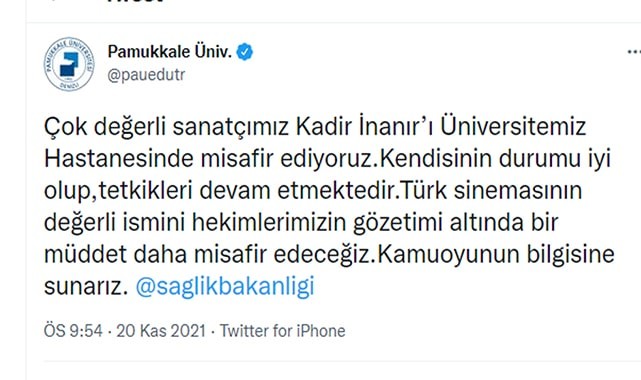
Task: Click the word Hastanesinde in tweet text
Action: coord(119,159)
